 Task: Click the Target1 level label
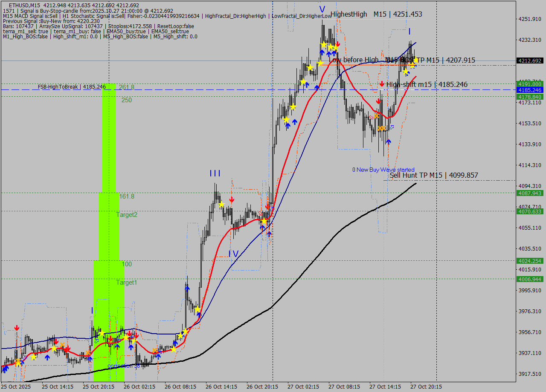click(127, 282)
